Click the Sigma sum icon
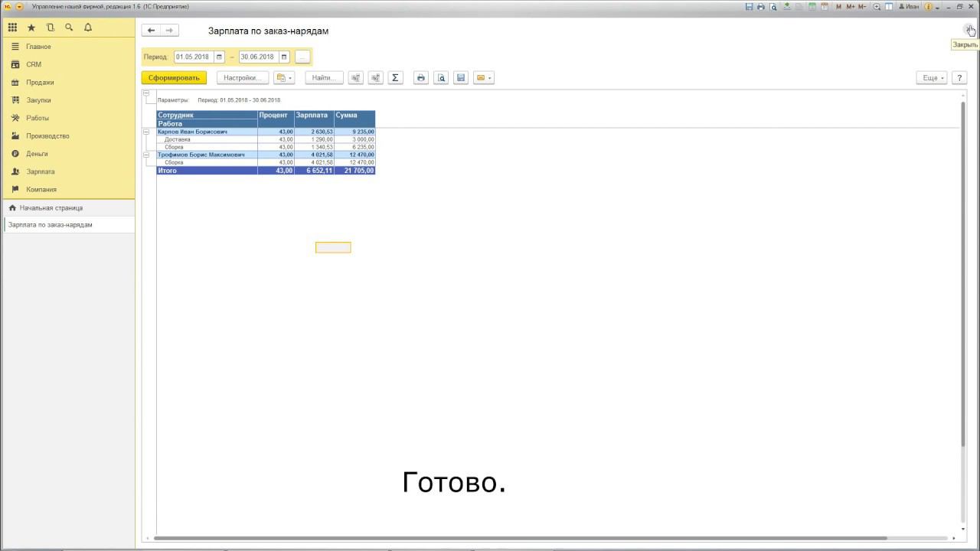 coord(395,77)
